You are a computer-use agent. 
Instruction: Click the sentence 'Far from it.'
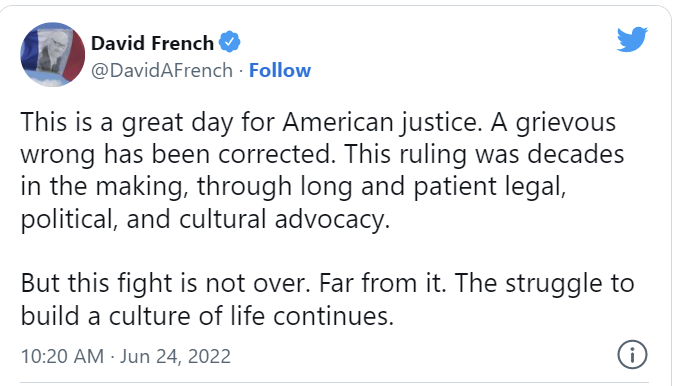pos(383,283)
